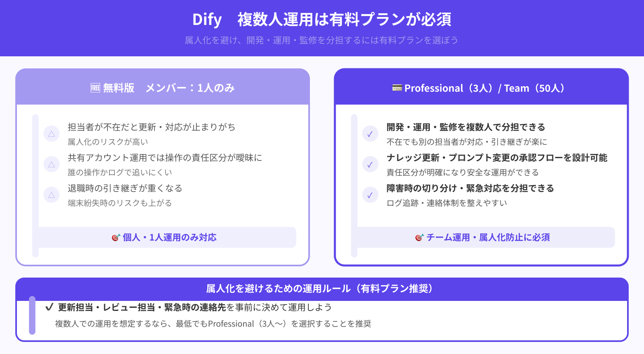Click the triangle icon beside 共有アカウント運用
The image size is (644, 354).
click(52, 165)
